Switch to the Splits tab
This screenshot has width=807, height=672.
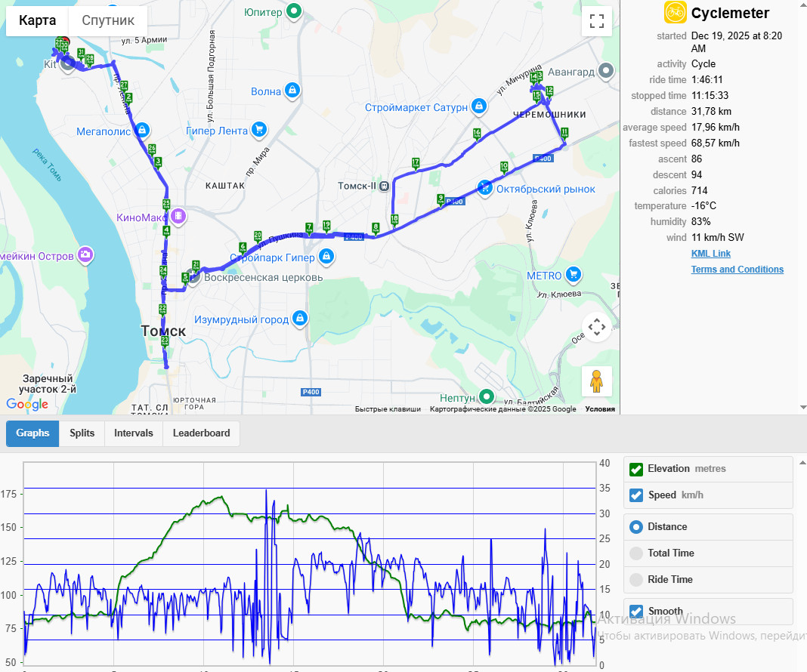pyautogui.click(x=82, y=433)
